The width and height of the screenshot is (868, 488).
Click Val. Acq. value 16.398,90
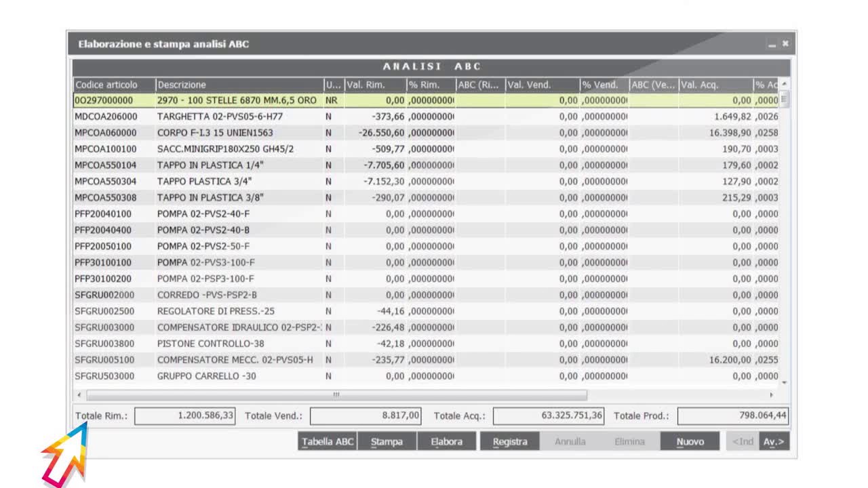[x=730, y=133]
